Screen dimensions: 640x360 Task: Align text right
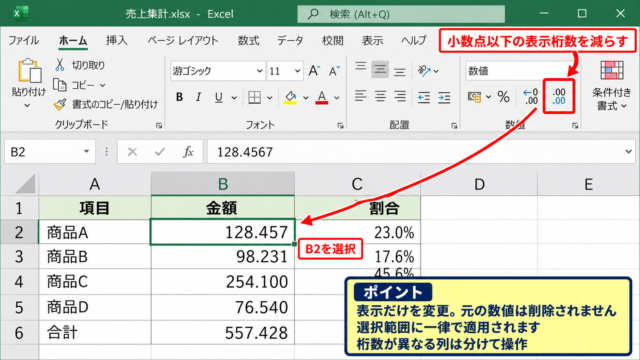coord(400,97)
